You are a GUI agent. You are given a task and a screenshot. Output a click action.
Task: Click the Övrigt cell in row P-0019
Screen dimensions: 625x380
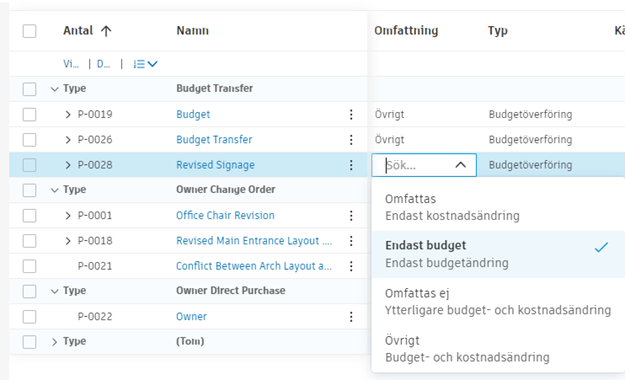pyautogui.click(x=389, y=114)
